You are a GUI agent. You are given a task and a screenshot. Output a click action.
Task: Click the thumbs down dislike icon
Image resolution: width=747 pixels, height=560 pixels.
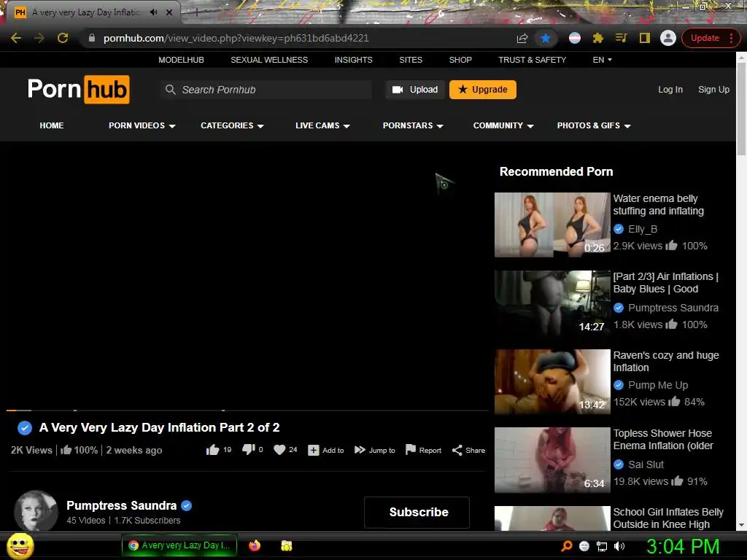pyautogui.click(x=248, y=450)
